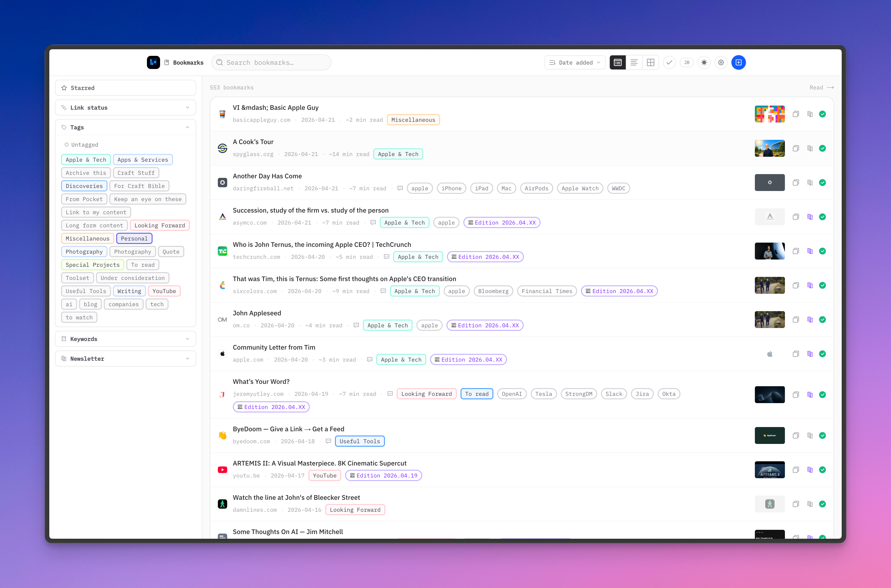Screen dimensions: 891x588
Task: Switch to the grid view layout
Action: coord(650,62)
